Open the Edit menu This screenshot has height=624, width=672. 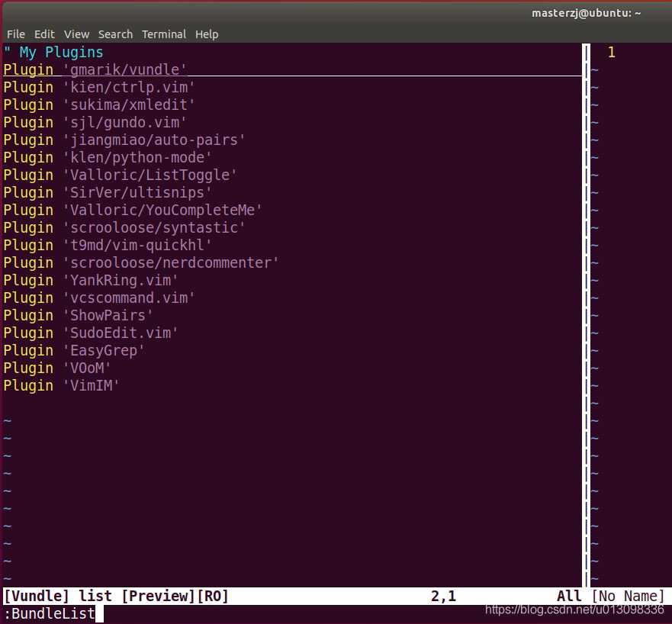pyautogui.click(x=44, y=34)
